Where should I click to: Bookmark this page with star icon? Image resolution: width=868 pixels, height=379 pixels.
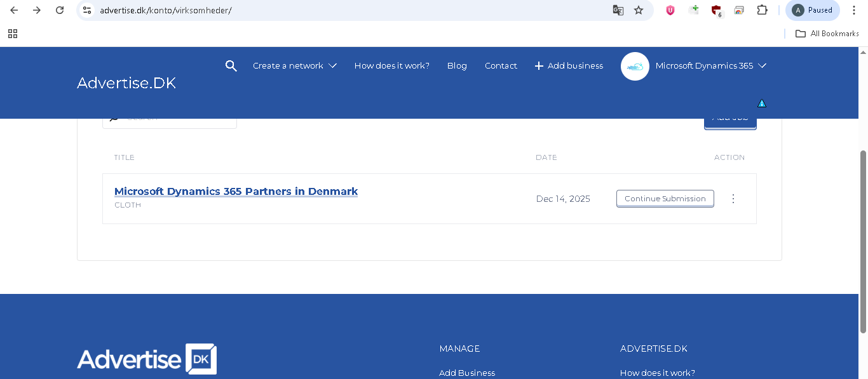pyautogui.click(x=639, y=10)
